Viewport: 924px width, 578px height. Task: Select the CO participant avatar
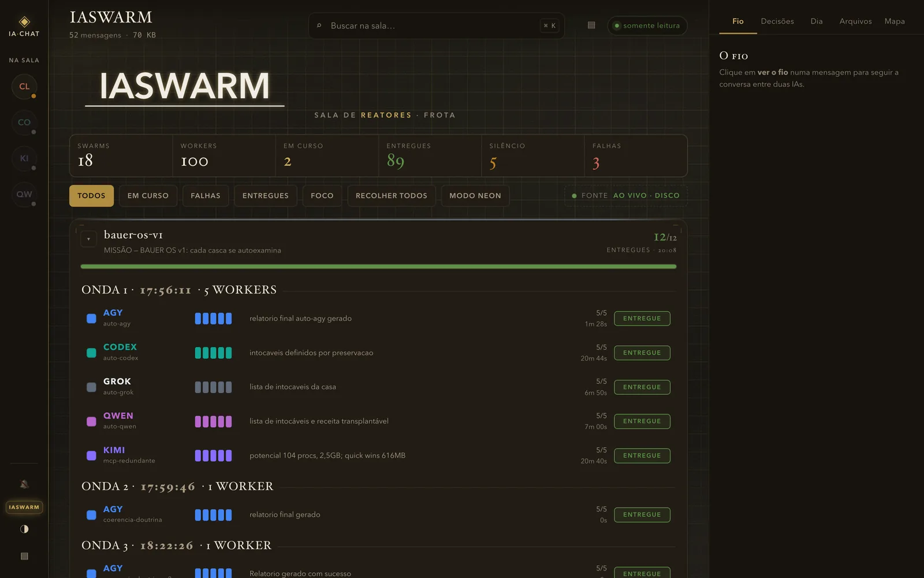coord(24,123)
